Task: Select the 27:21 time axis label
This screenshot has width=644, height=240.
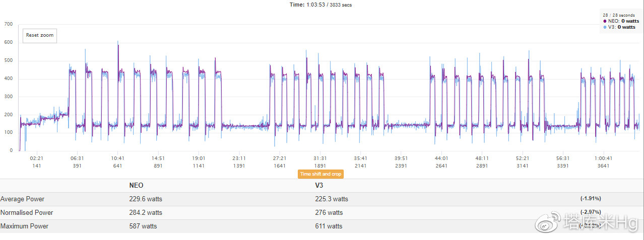Action: pos(279,158)
